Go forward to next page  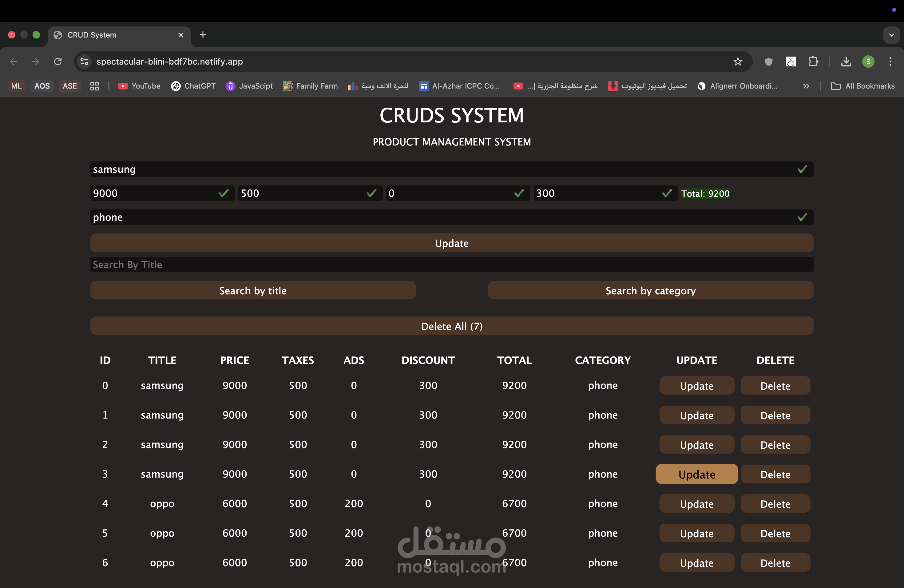pos(36,62)
